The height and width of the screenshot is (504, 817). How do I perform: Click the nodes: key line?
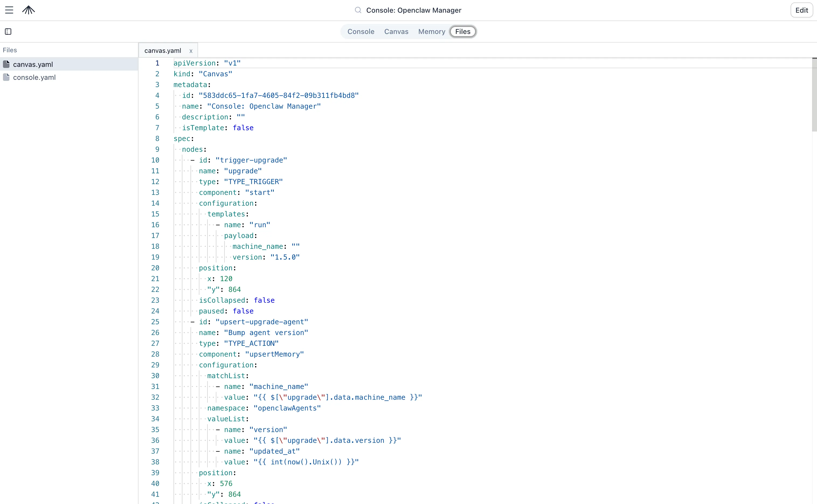coord(194,149)
